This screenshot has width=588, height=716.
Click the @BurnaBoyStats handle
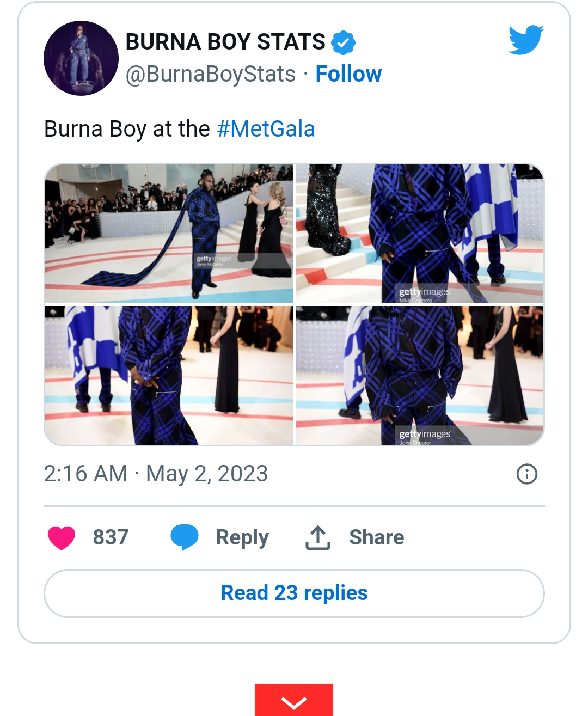pos(211,74)
